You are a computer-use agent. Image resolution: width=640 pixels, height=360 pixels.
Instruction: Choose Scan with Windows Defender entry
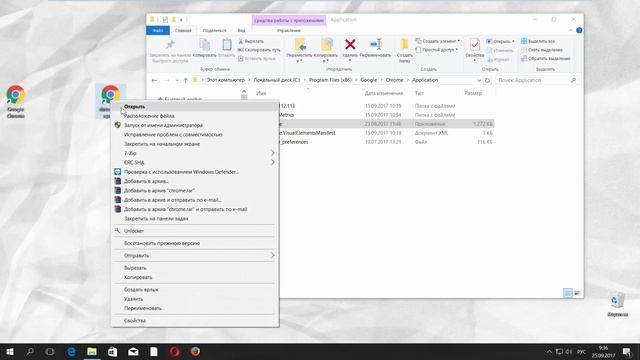click(x=195, y=172)
